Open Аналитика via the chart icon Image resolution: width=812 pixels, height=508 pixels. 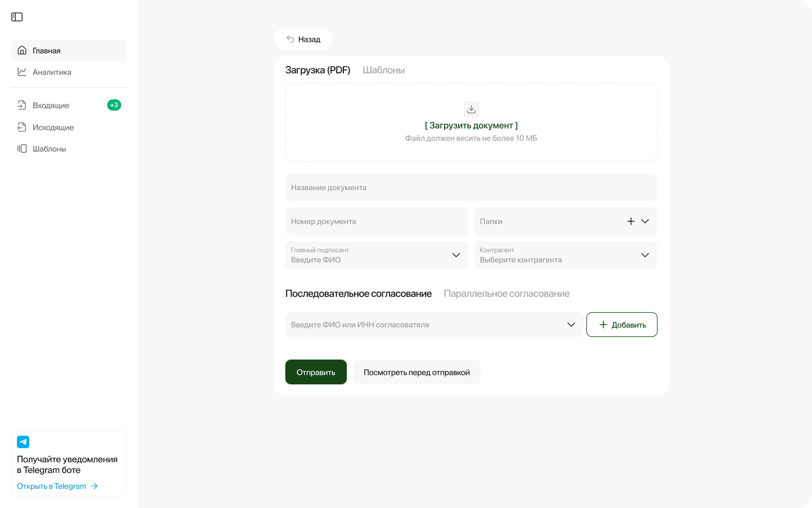tap(21, 72)
